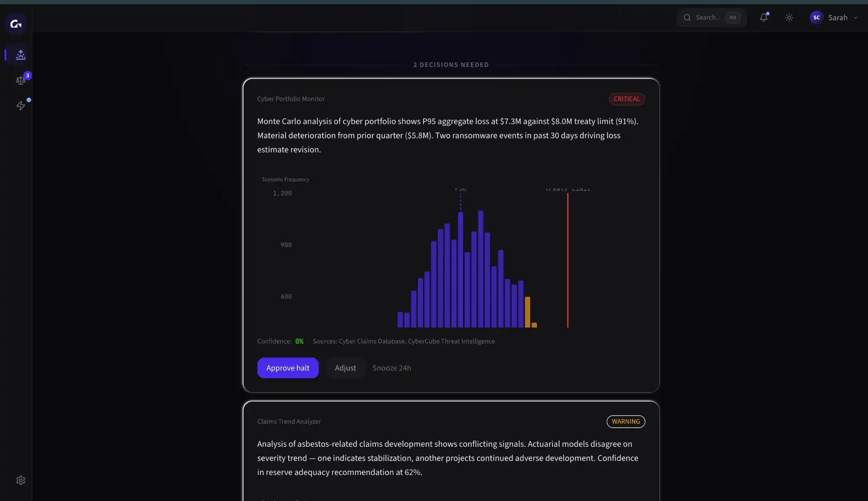
Task: Click the tall orange histogram bar
Action: coord(528,312)
